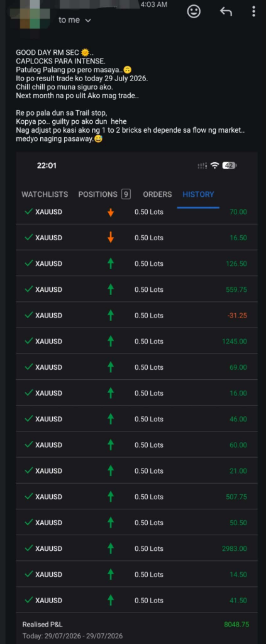
Task: Open the XAUUSD trade with 559.75 profit
Action: pyautogui.click(x=136, y=289)
